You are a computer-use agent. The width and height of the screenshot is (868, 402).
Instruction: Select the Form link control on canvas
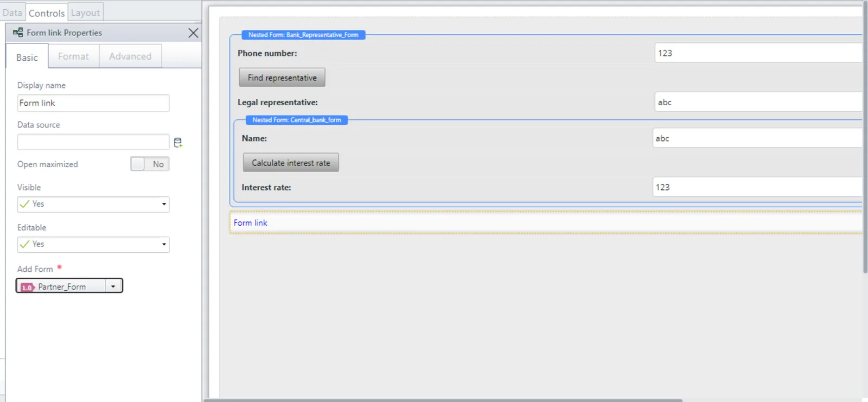click(x=546, y=222)
